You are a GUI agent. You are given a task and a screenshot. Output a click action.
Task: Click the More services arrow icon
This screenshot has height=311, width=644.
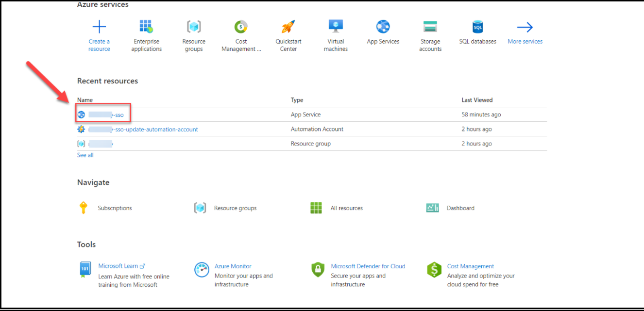[525, 27]
